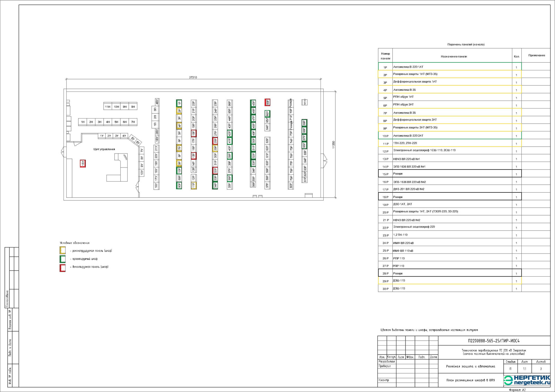
Task: Open the nergeteek.ru website link
Action: pyautogui.click(x=531, y=383)
